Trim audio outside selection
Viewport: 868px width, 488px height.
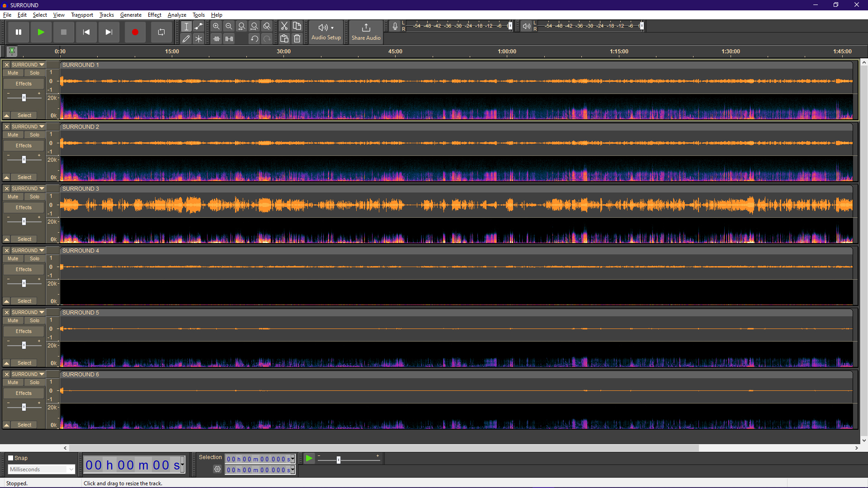pos(217,39)
